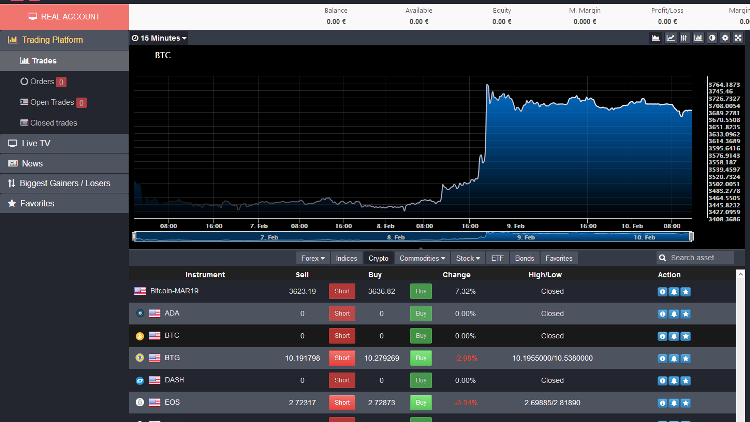Click Buy for DASH
Image resolution: width=750 pixels, height=422 pixels.
pos(421,380)
